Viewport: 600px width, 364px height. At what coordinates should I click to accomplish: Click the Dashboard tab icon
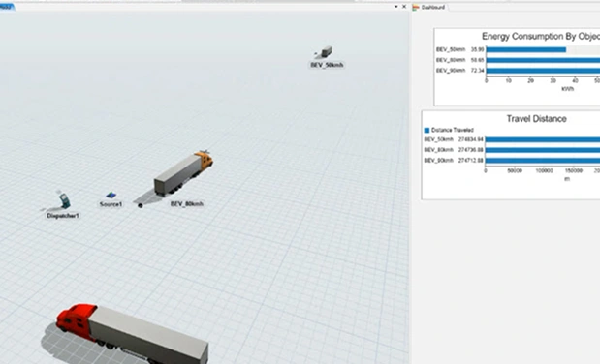pyautogui.click(x=416, y=8)
